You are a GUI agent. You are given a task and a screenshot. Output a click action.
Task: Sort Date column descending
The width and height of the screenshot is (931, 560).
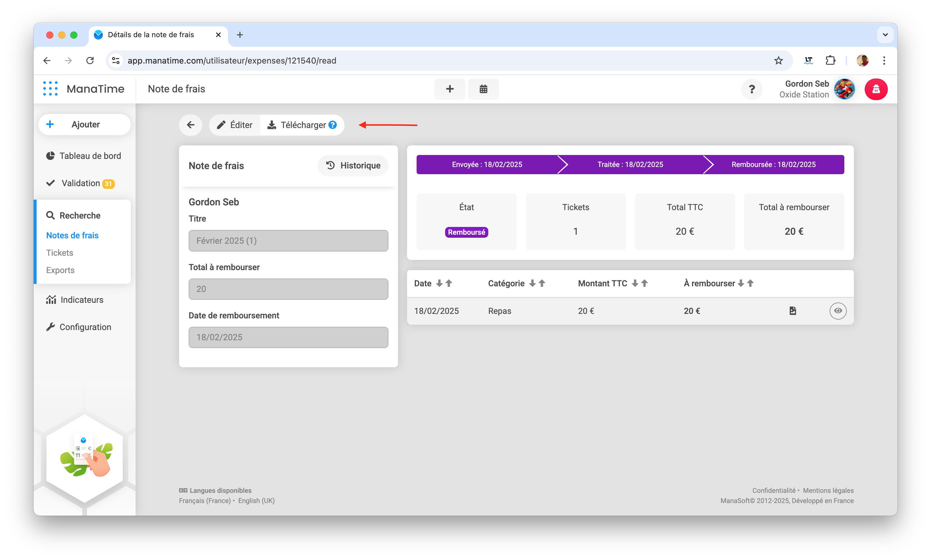coord(439,283)
